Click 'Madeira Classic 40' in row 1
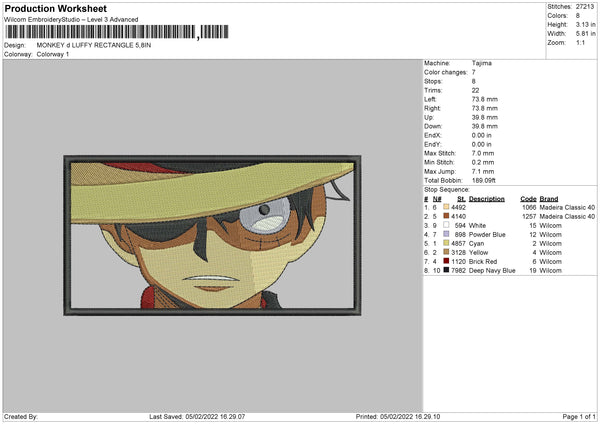600x424 pixels. pyautogui.click(x=567, y=207)
